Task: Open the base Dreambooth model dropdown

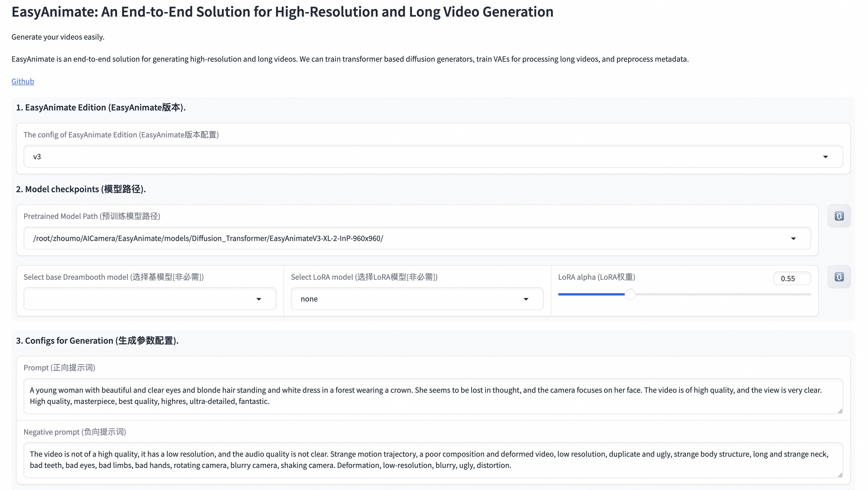Action: tap(150, 299)
